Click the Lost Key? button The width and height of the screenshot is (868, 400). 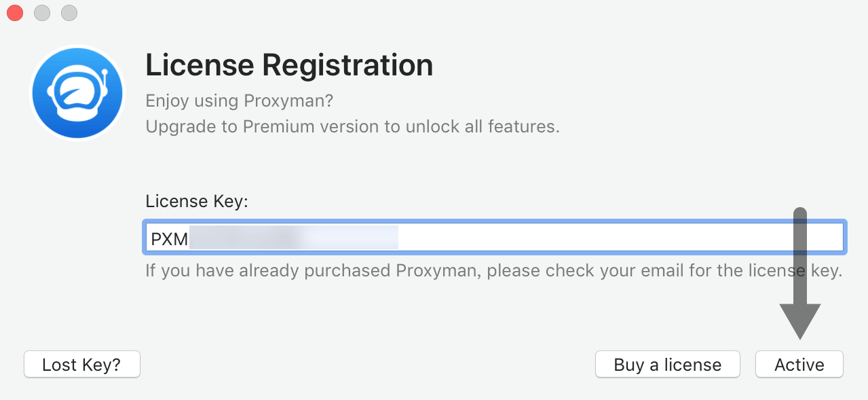coord(81,365)
